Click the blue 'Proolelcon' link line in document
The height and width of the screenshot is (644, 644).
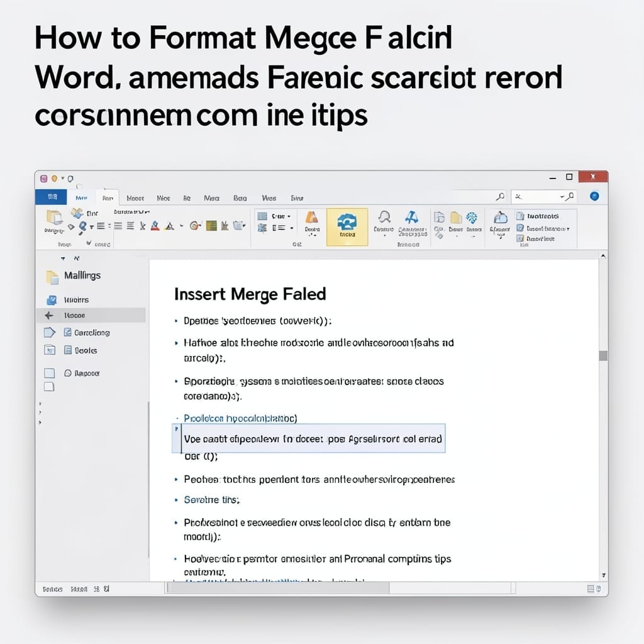pyautogui.click(x=240, y=418)
